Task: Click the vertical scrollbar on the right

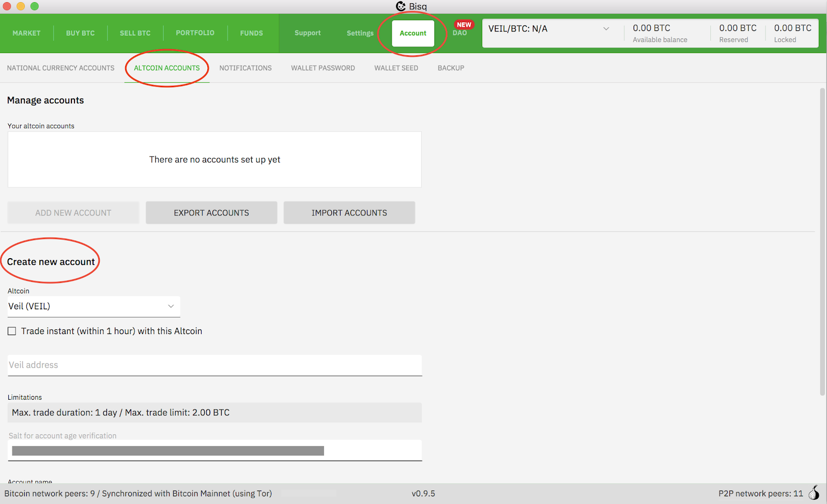Action: tap(822, 242)
